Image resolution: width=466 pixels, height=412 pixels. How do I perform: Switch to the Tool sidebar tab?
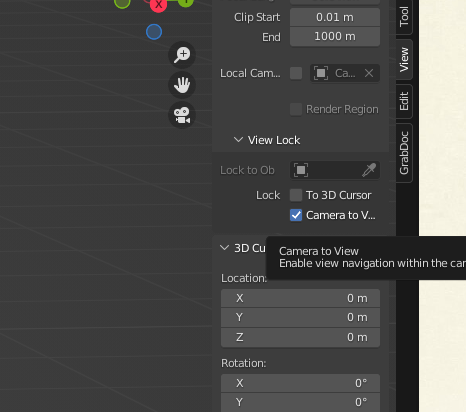point(404,16)
